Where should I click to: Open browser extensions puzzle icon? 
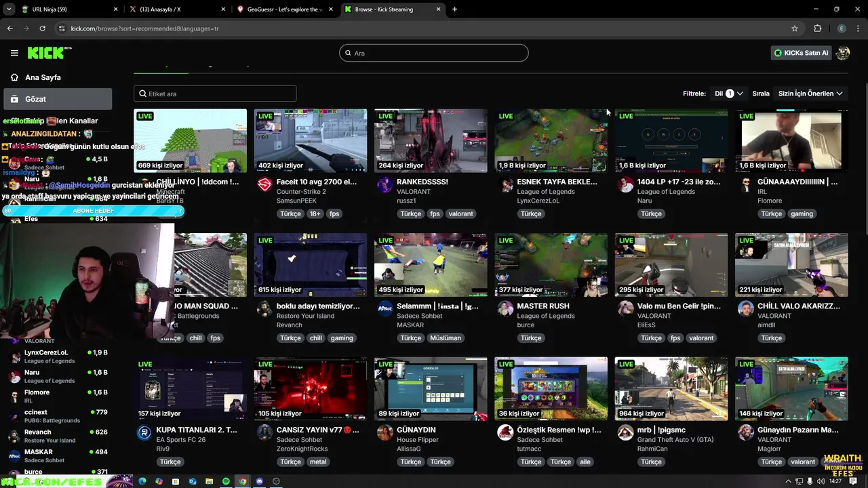pos(817,28)
